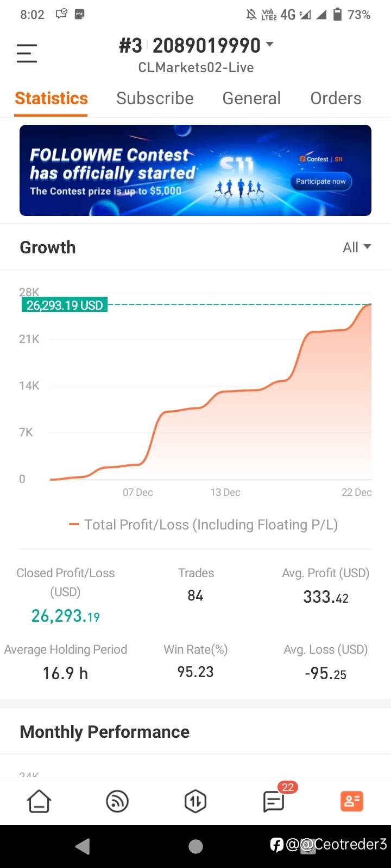The image size is (391, 868).
Task: Open the Orders tab
Action: 336,98
